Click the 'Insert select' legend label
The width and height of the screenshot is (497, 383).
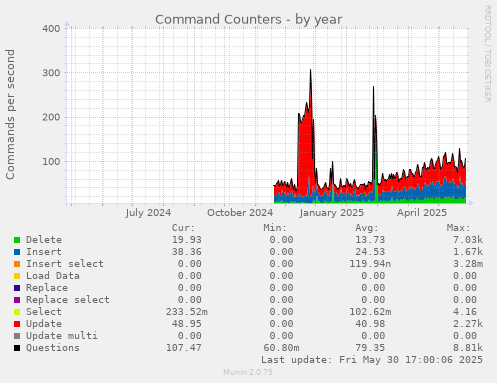[x=65, y=264]
